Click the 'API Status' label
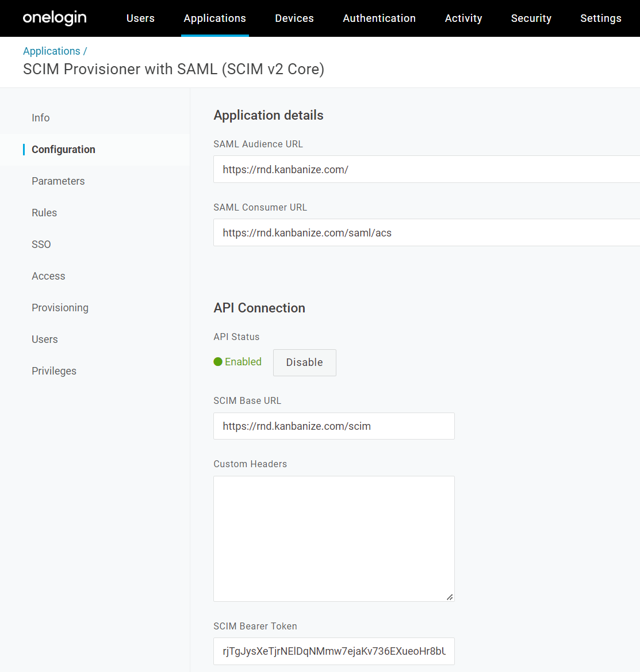Screen dimensions: 640x672 pos(236,337)
